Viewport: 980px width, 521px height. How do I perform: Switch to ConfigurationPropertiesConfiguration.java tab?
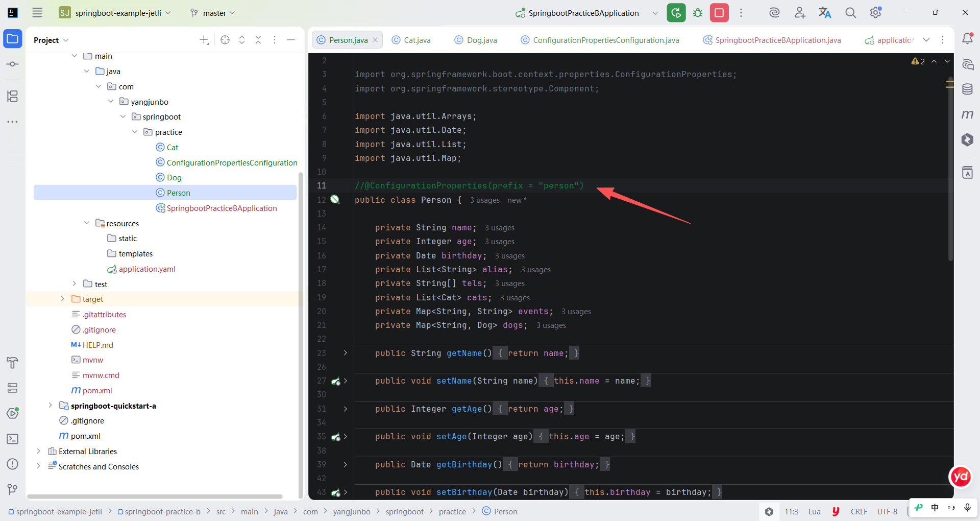tap(600, 40)
